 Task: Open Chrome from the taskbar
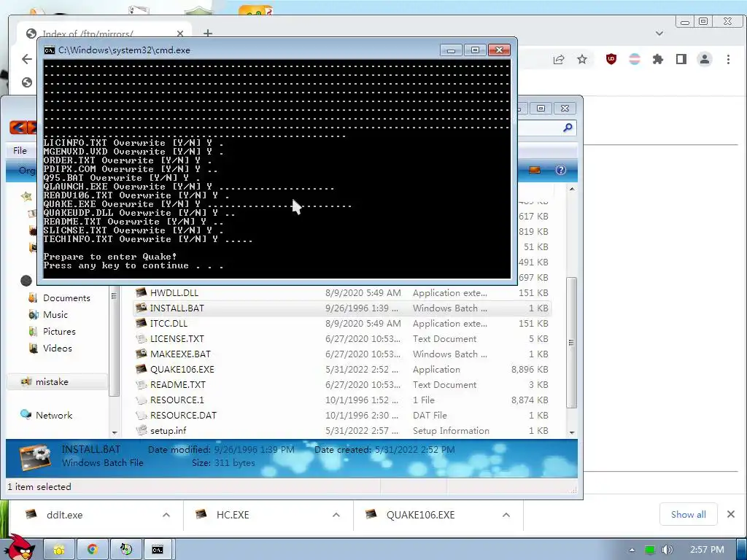93,550
